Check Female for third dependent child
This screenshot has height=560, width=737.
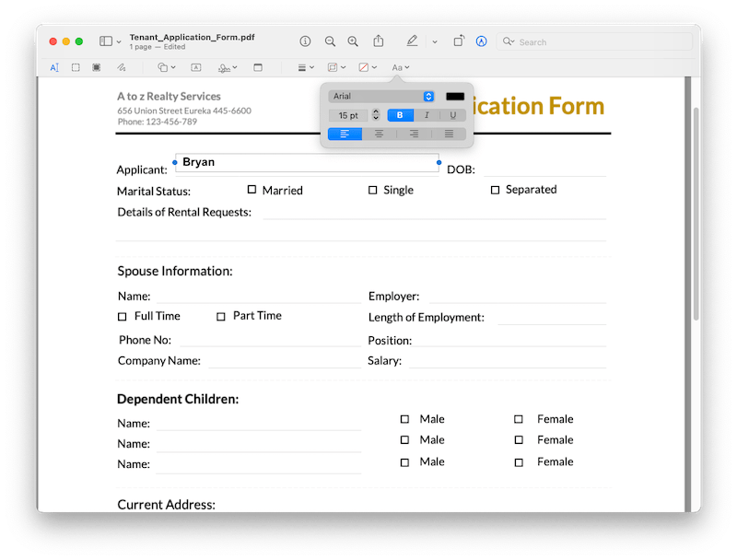coord(519,462)
